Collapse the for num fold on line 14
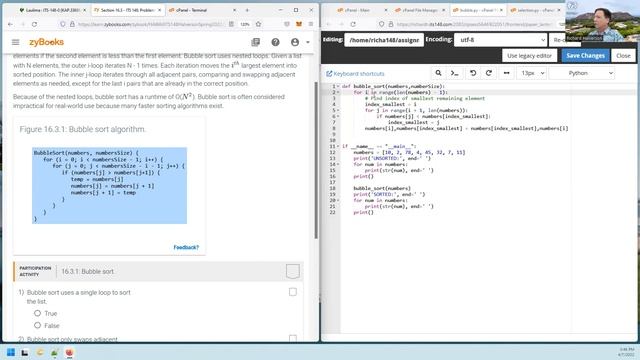 pyautogui.click(x=338, y=164)
